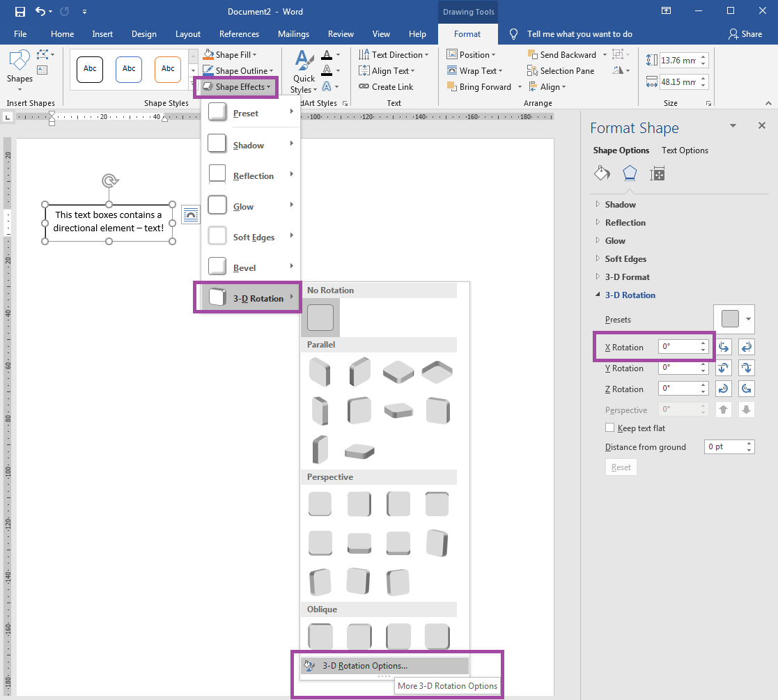The width and height of the screenshot is (778, 700).
Task: Open the Review ribbon tab
Action: click(x=341, y=33)
